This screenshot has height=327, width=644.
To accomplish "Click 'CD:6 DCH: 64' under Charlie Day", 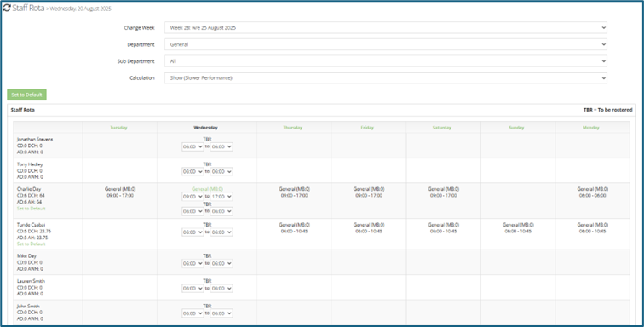I will 31,196.
